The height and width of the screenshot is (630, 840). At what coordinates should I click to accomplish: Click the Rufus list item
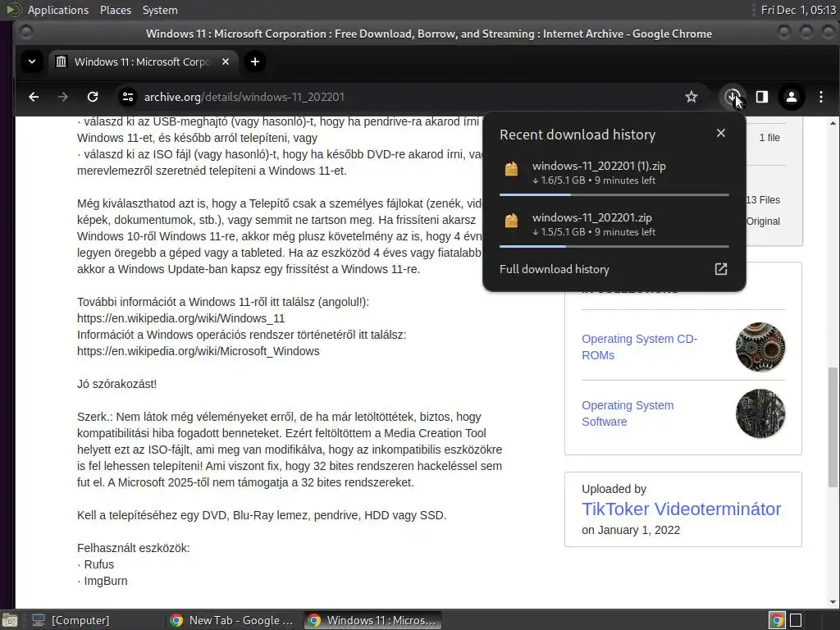(x=99, y=564)
